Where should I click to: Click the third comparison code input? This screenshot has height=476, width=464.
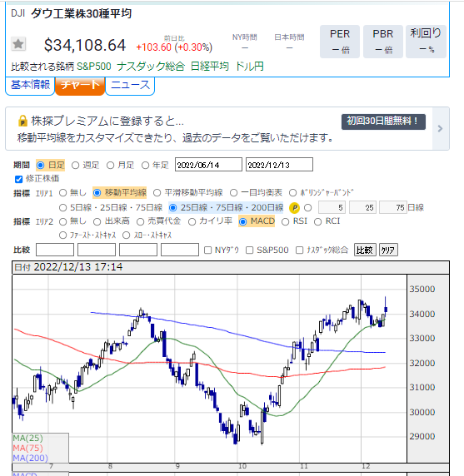138,250
